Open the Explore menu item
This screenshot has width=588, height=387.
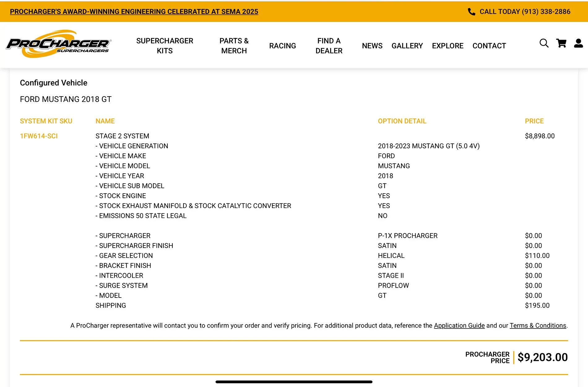(x=448, y=46)
